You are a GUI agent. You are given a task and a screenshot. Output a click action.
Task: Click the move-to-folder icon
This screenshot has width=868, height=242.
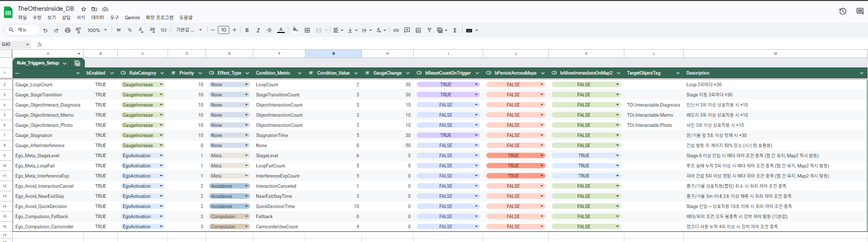94,9
